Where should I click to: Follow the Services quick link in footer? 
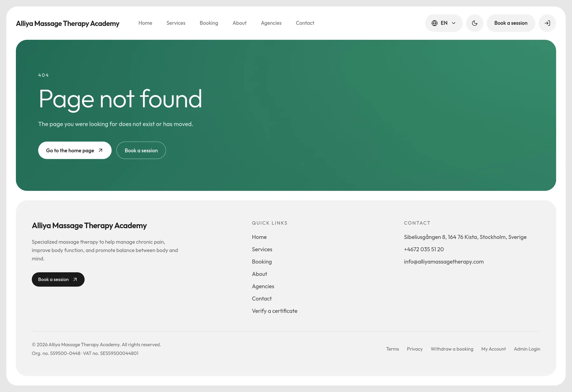coord(262,249)
